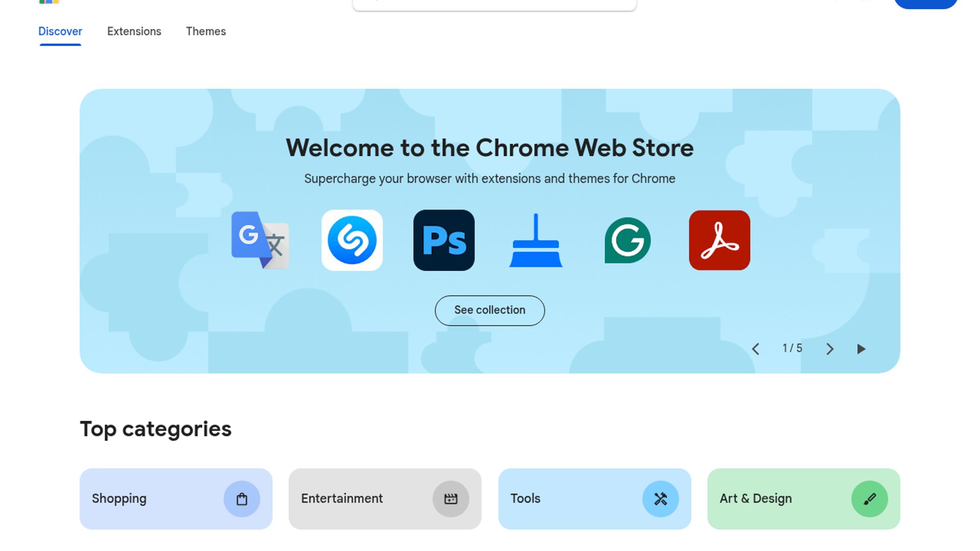Click the Entertainment film icon
This screenshot has height=551, width=980.
(x=451, y=498)
